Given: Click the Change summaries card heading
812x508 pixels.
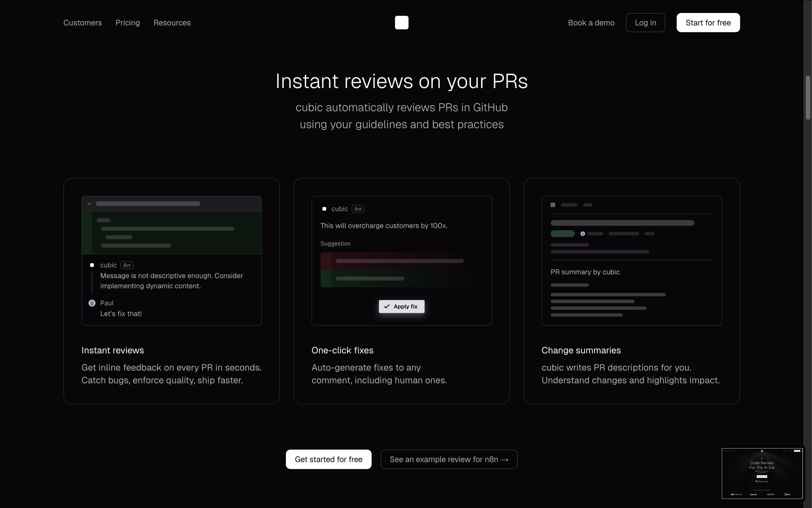Looking at the screenshot, I should [581, 350].
